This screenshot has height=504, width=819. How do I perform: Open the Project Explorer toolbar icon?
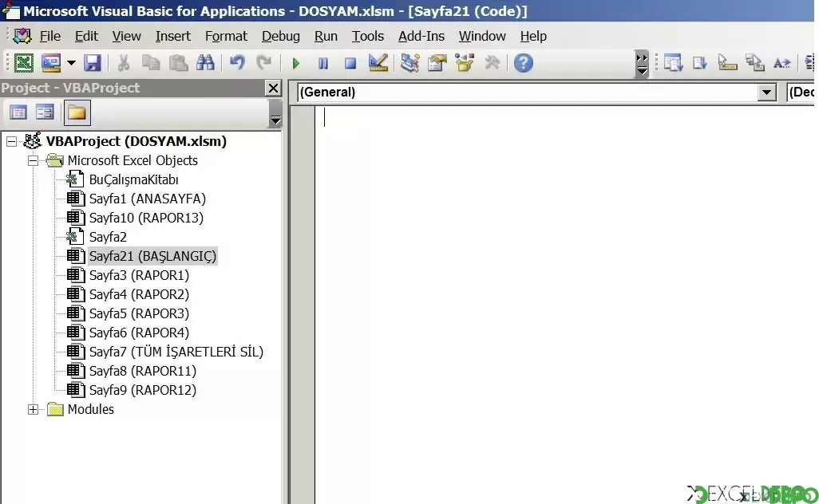410,63
